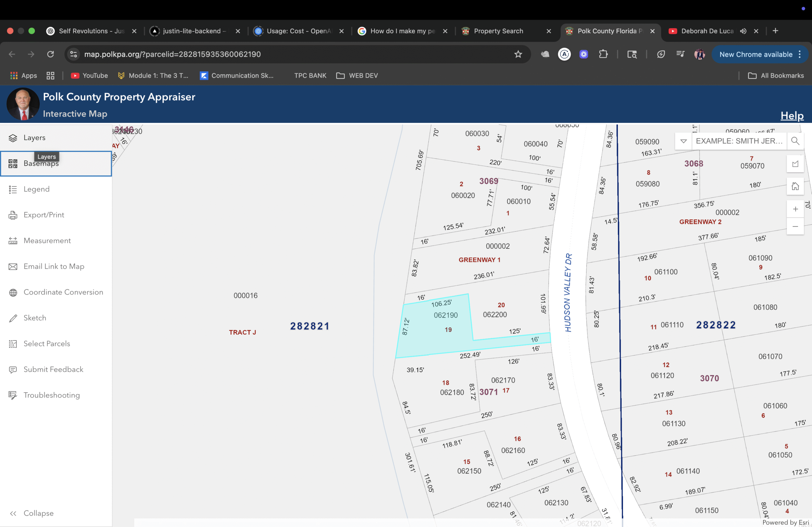Open the Legend menu item
Image resolution: width=812 pixels, height=527 pixels.
pyautogui.click(x=36, y=189)
